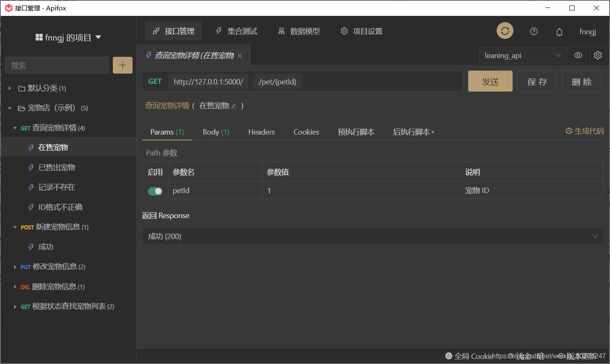Open the help question mark icon

click(x=533, y=31)
